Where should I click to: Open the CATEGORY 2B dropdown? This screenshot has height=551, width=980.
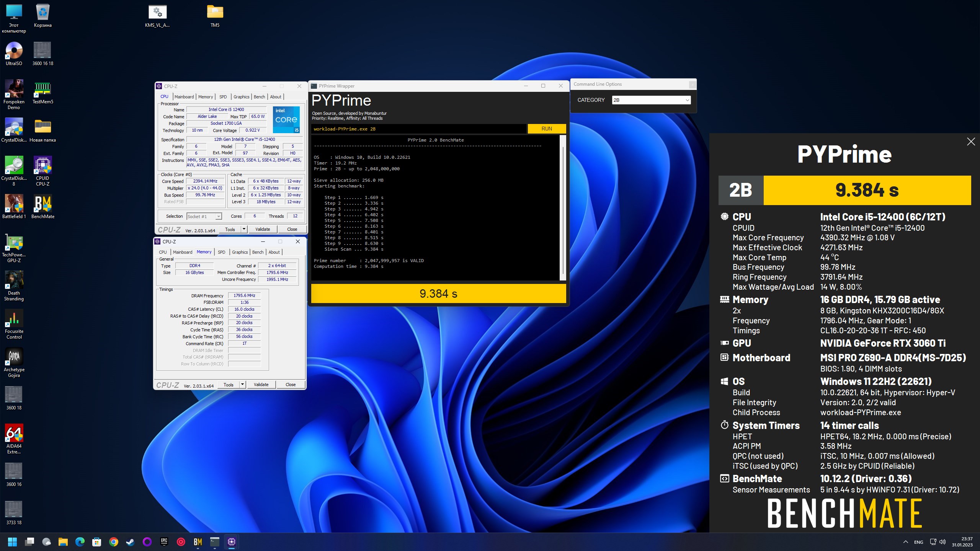(x=651, y=100)
